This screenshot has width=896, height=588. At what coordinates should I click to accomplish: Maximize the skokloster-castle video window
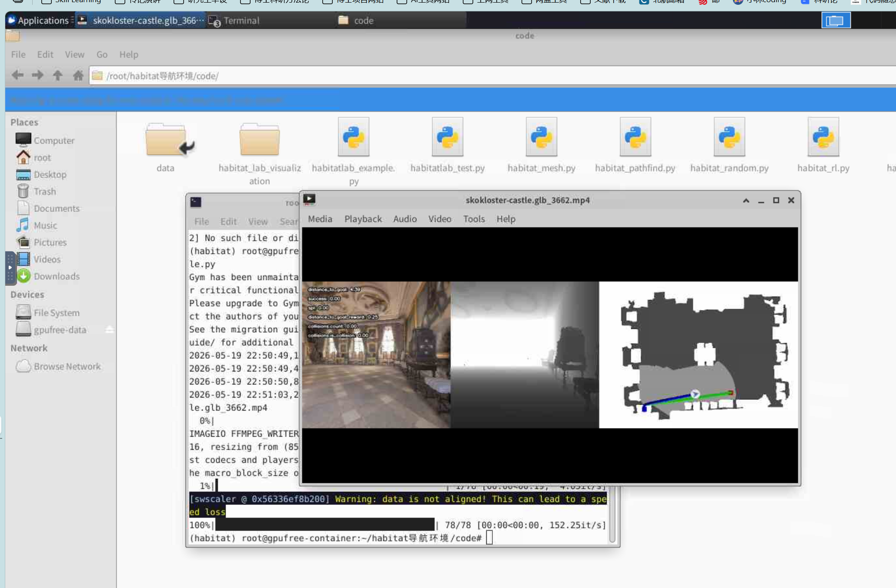[776, 200]
